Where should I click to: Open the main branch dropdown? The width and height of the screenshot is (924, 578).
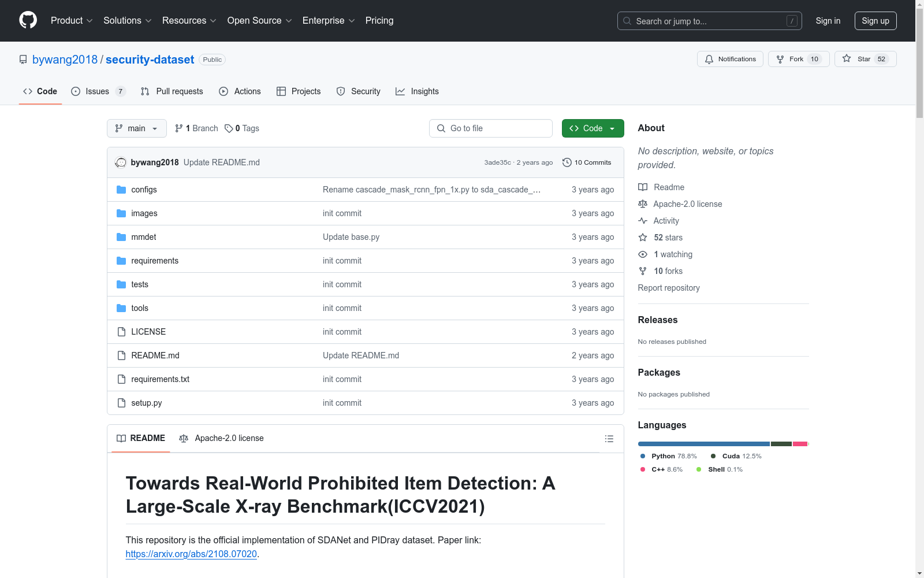137,128
